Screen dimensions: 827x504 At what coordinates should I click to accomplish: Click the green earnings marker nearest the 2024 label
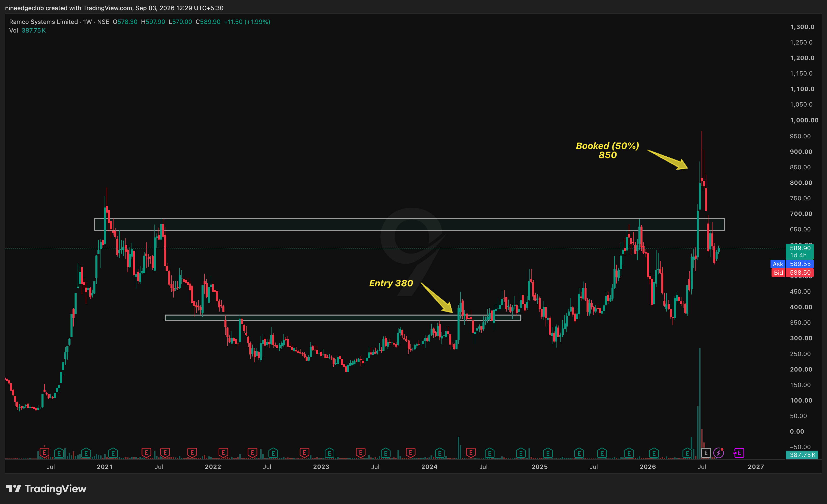440,453
